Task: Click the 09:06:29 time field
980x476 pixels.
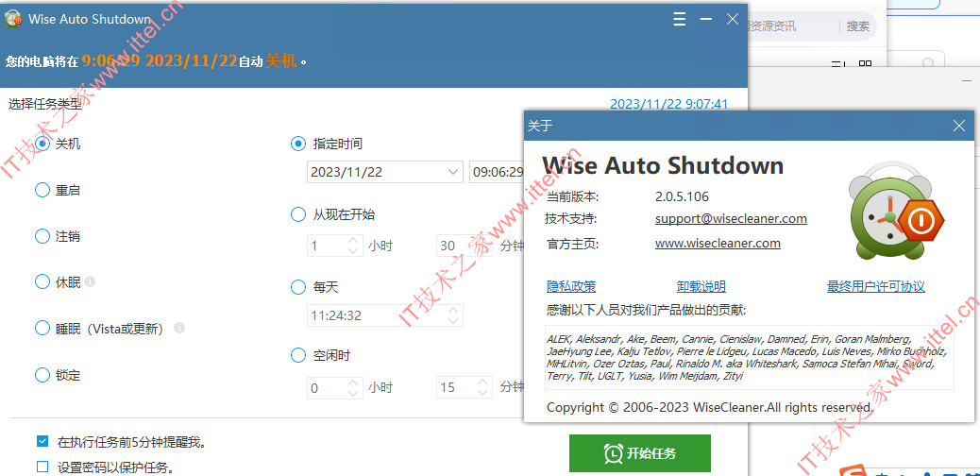Action: click(x=498, y=172)
